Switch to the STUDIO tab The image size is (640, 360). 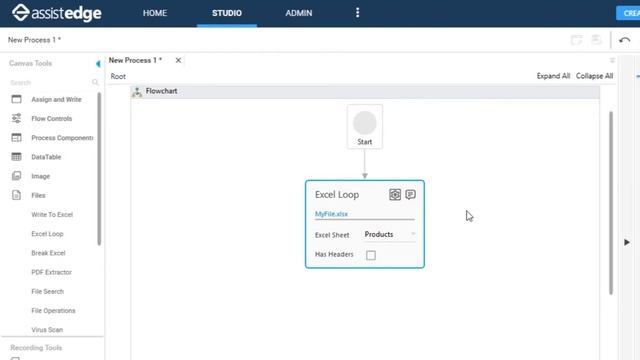227,13
